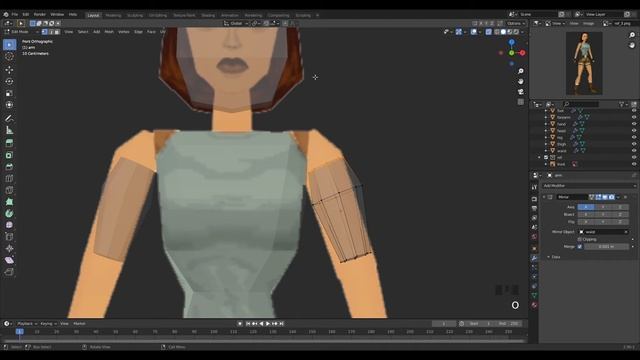Select the Select Box tool in the toolbar
The image size is (640, 360).
coord(9,44)
